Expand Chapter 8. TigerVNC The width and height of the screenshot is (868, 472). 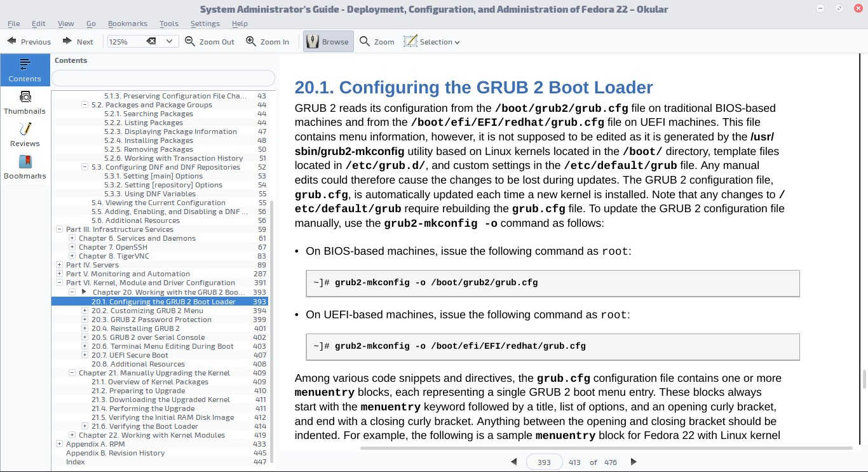(x=72, y=256)
